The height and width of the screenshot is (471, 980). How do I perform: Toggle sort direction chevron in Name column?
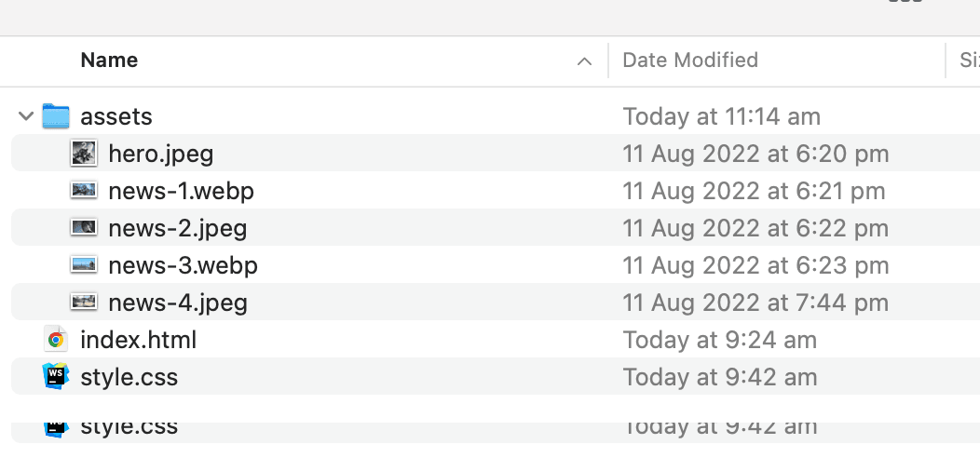(x=584, y=61)
